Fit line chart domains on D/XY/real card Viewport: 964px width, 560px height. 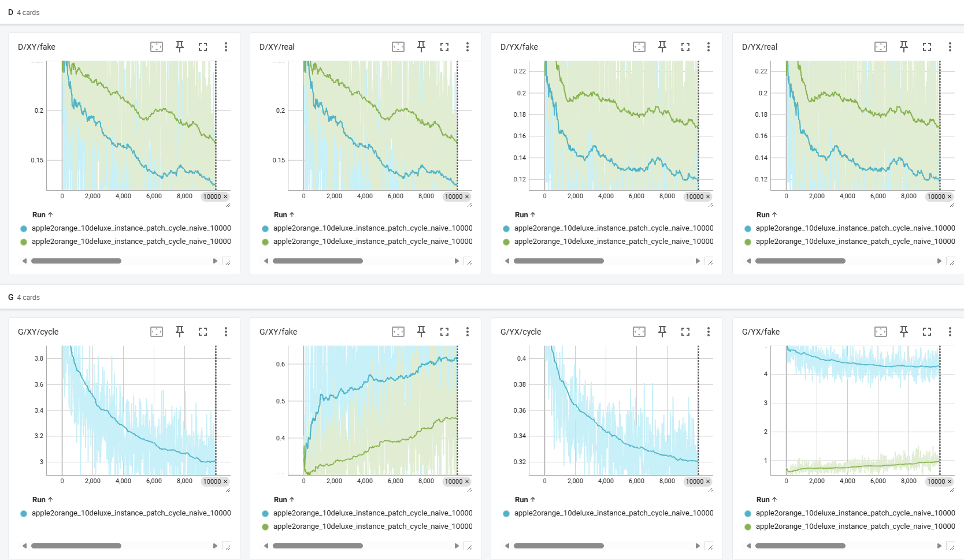pos(398,47)
